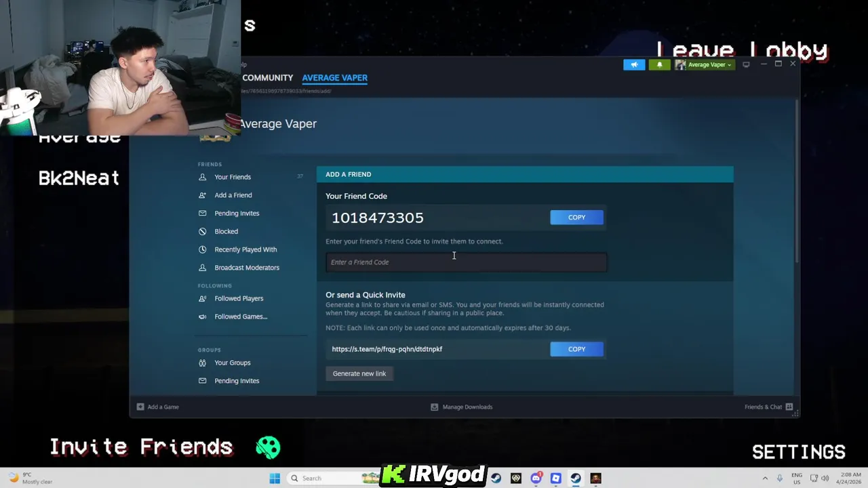
Task: Copy friend code 1018473305
Action: pos(576,217)
